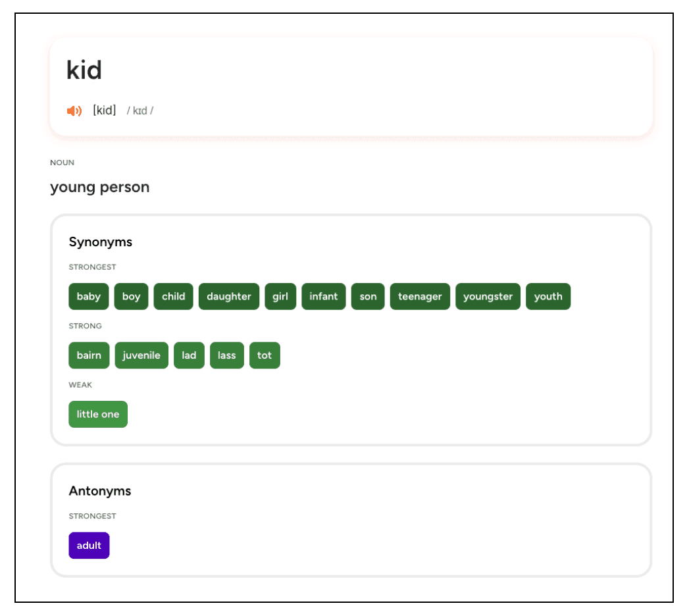Image resolution: width=687 pixels, height=616 pixels.
Task: Click the 'bairn' strong synonym
Action: click(89, 355)
